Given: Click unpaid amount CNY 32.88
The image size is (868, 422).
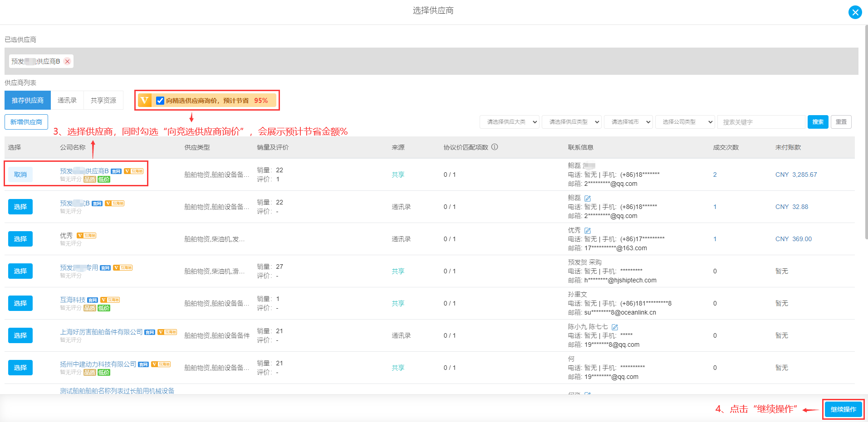Looking at the screenshot, I should [792, 207].
